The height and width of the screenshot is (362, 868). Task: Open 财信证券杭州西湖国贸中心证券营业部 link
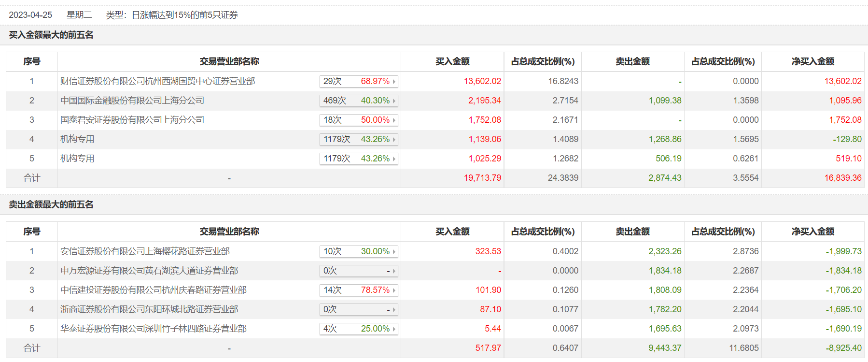coord(157,81)
